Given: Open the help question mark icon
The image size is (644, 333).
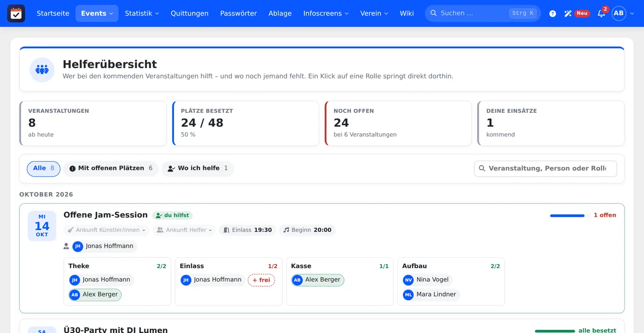Looking at the screenshot, I should 553,13.
